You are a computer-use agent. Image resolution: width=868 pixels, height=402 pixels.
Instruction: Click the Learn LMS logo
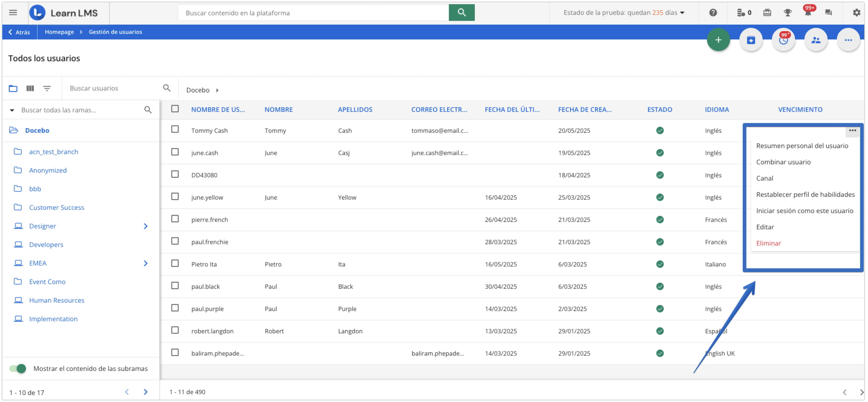[x=64, y=13]
